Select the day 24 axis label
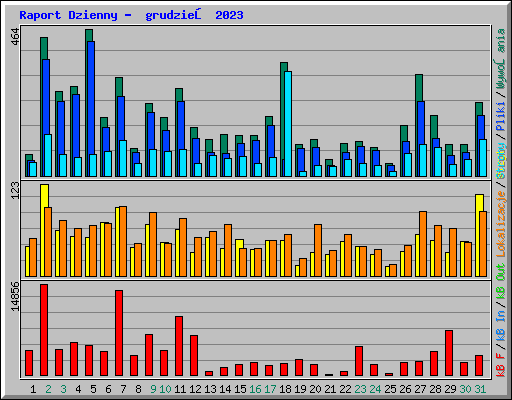This screenshot has width=512, height=400. [x=375, y=389]
